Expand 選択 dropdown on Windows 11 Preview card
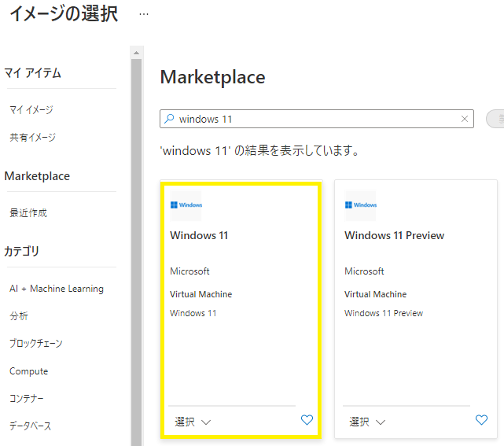Image resolution: width=504 pixels, height=446 pixels. [367, 422]
